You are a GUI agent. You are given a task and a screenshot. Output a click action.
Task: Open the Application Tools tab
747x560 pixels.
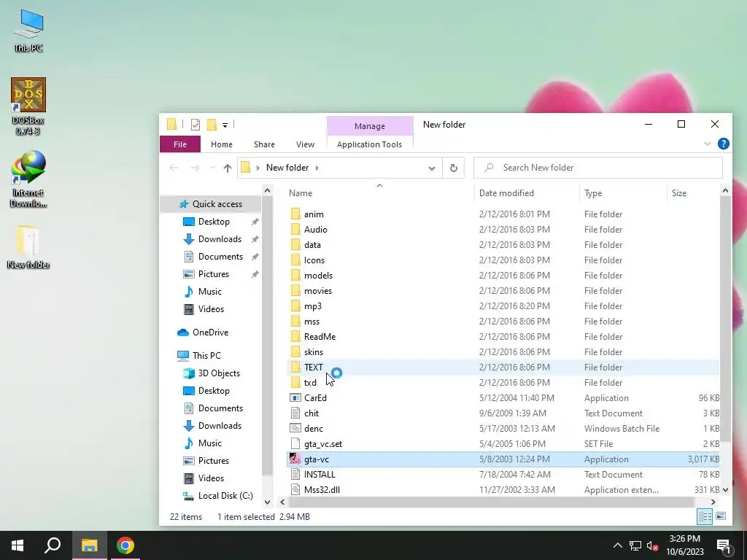pyautogui.click(x=369, y=144)
